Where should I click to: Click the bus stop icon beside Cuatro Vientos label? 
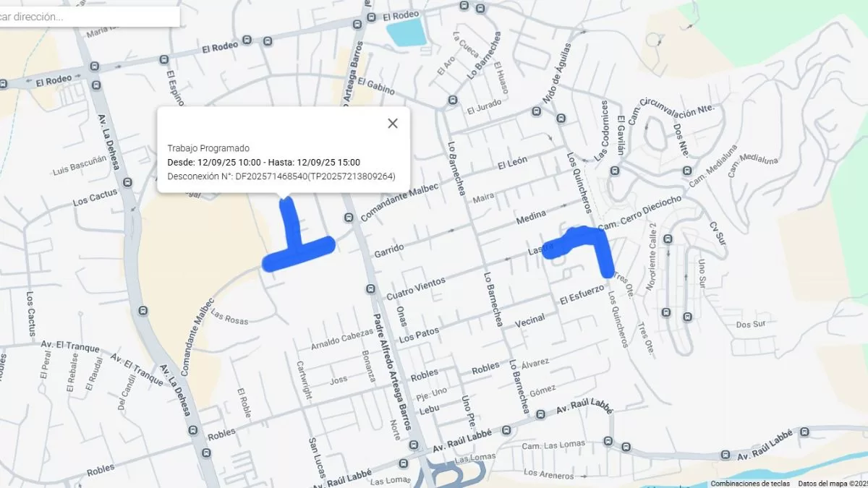click(x=370, y=290)
